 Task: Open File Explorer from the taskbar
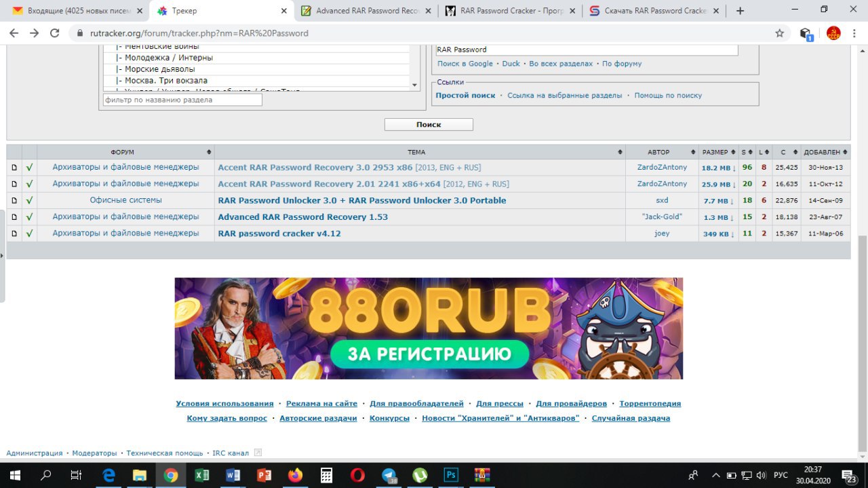140,475
